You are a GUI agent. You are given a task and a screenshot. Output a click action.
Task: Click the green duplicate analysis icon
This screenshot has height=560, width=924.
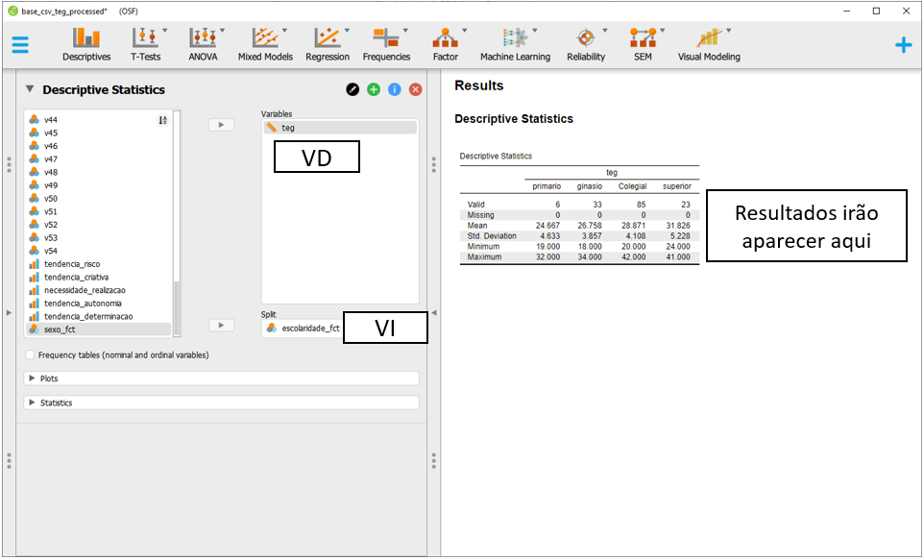click(374, 89)
